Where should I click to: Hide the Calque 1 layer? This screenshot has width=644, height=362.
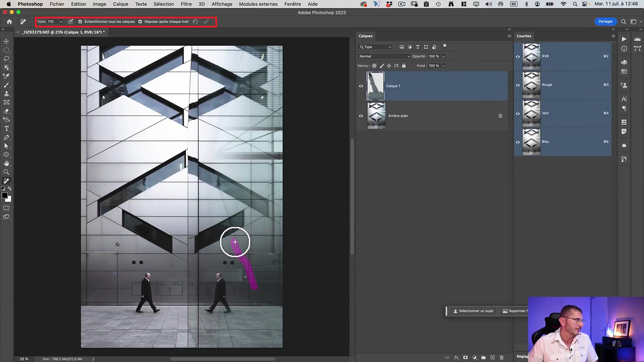pyautogui.click(x=361, y=86)
